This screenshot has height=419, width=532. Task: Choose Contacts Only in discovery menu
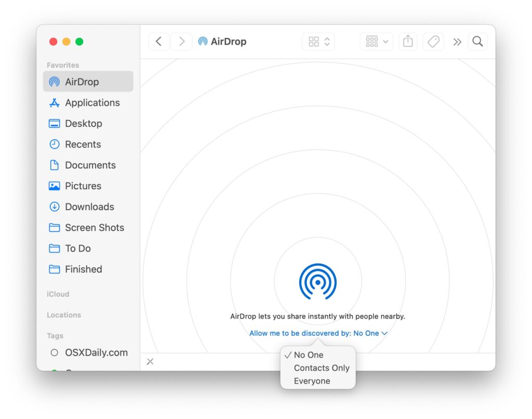click(318, 368)
